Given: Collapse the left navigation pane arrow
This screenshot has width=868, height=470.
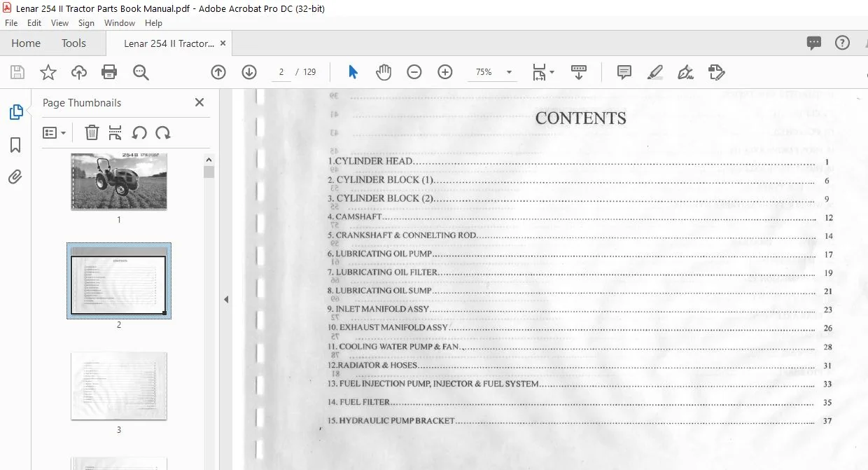Looking at the screenshot, I should click(226, 300).
